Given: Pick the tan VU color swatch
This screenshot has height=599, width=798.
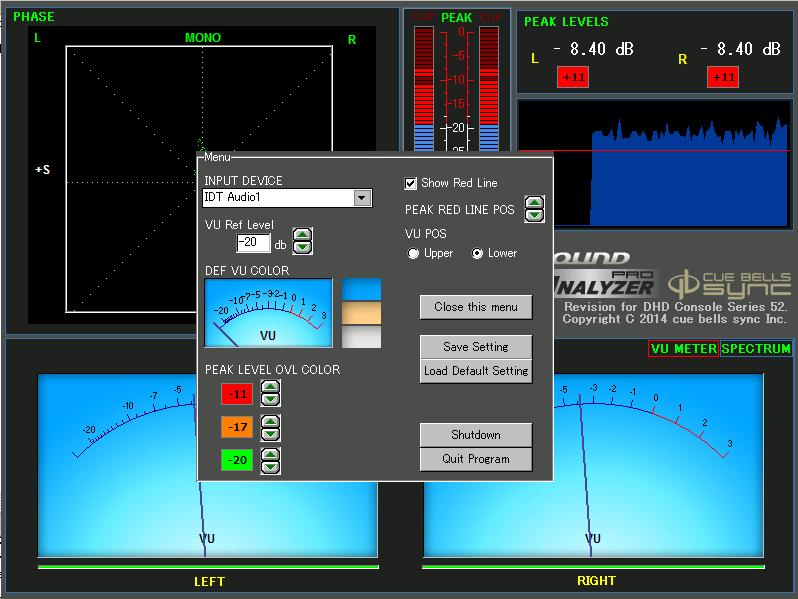Looking at the screenshot, I should point(361,313).
